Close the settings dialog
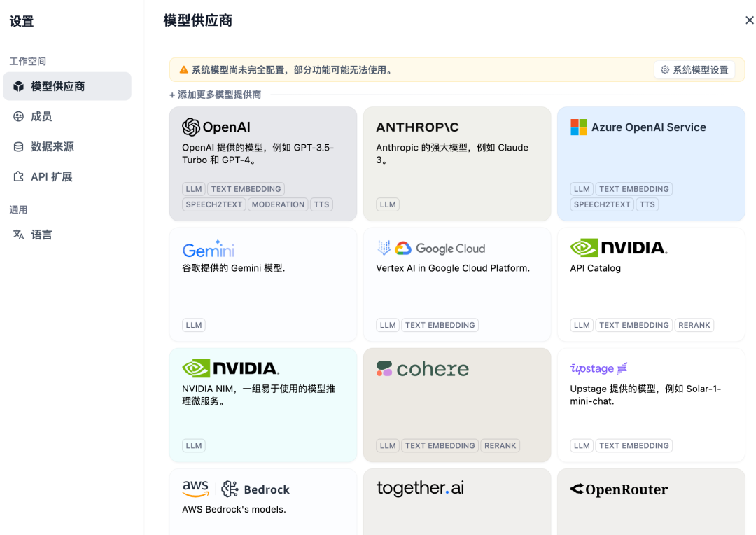Image resolution: width=756 pixels, height=535 pixels. tap(749, 20)
